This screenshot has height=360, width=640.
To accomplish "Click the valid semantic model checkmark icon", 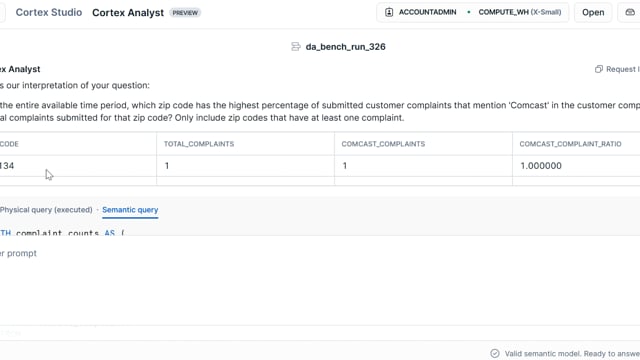I will 495,353.
